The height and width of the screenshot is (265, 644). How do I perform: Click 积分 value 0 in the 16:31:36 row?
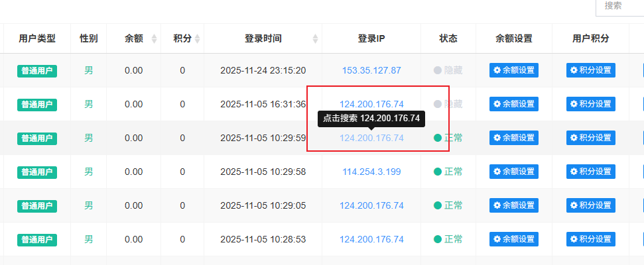(182, 104)
